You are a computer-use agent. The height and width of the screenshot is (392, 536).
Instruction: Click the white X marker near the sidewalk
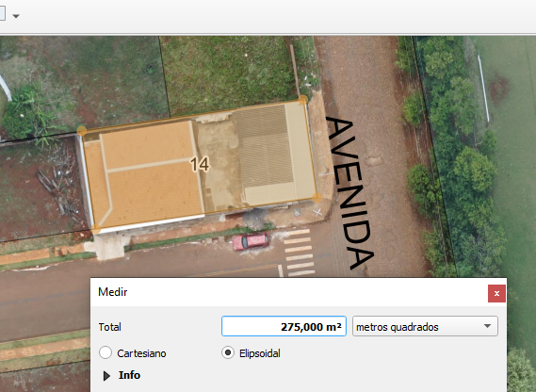[318, 212]
